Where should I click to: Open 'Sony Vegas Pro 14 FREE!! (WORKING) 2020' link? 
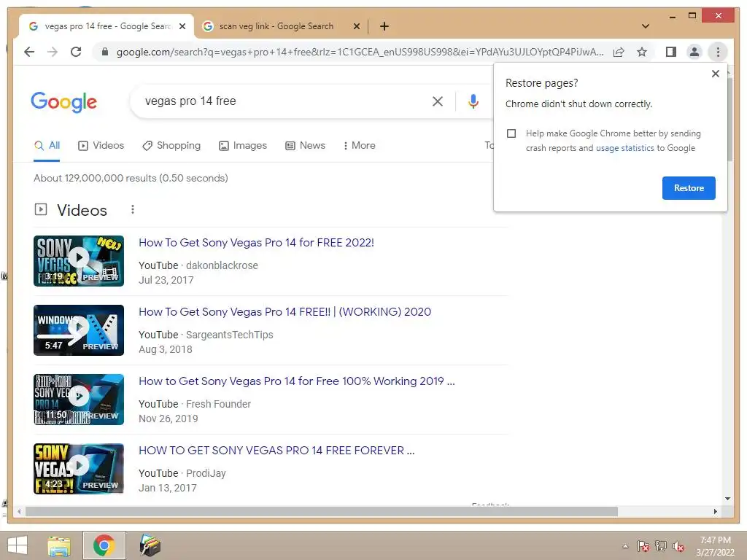(x=285, y=312)
